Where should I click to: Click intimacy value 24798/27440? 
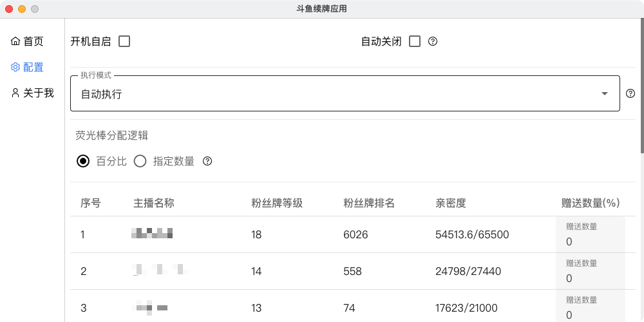[468, 272]
